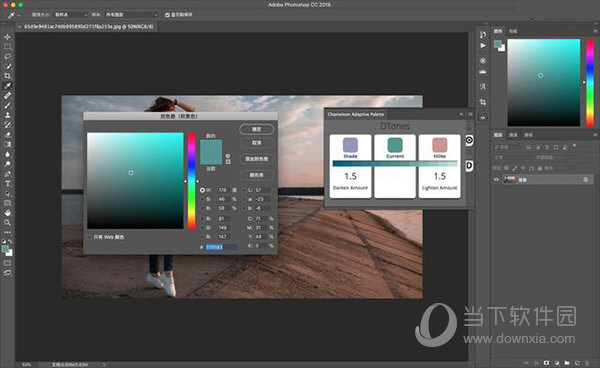Open the sample layers dropdown in options bar
The image size is (600, 368).
(x=131, y=15)
